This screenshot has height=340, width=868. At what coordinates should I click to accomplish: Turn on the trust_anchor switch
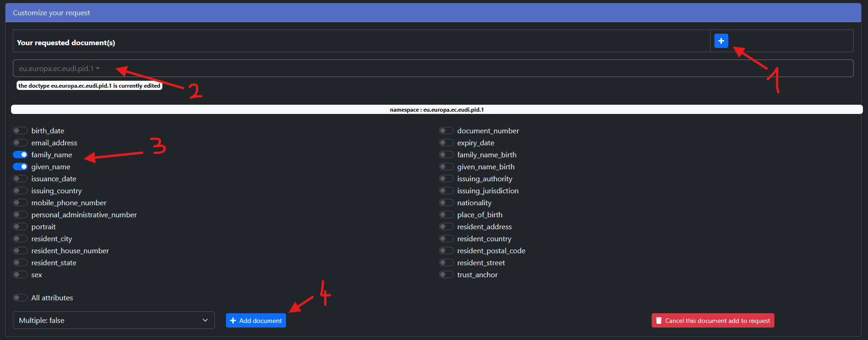pyautogui.click(x=446, y=275)
